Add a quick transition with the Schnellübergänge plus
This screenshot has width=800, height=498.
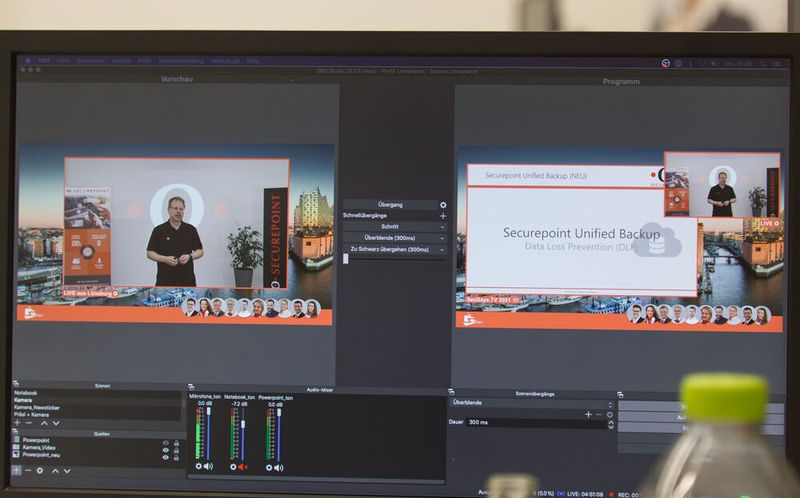point(443,216)
